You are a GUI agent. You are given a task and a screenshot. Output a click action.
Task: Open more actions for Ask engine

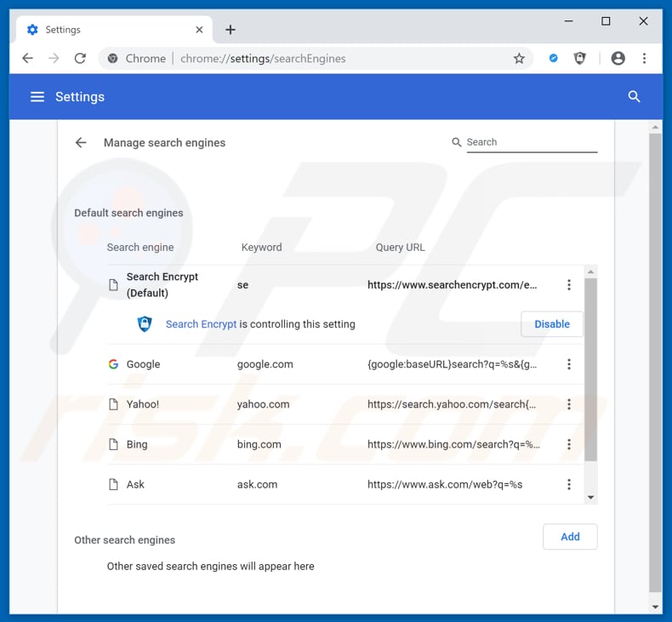pyautogui.click(x=569, y=484)
